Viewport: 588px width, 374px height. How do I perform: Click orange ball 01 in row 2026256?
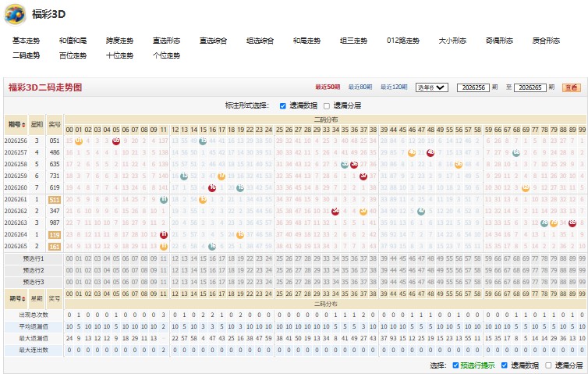[79, 141]
